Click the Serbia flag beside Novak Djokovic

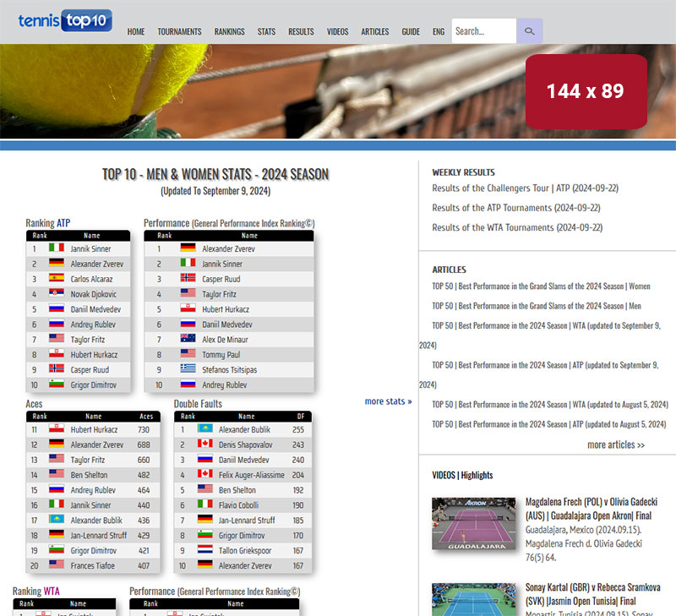click(57, 292)
